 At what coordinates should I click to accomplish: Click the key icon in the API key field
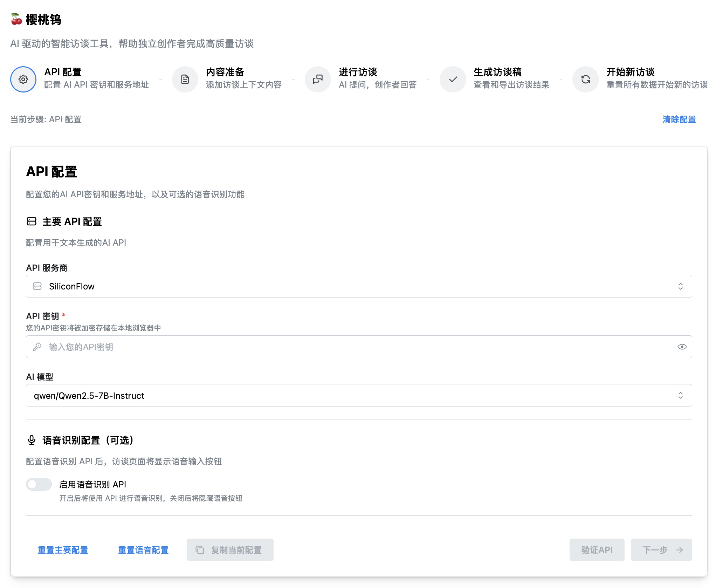(x=37, y=347)
